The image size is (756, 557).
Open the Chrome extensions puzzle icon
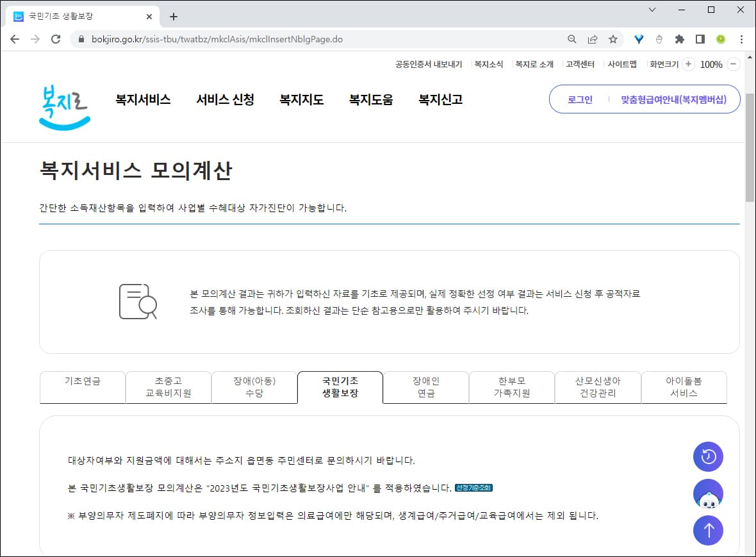pyautogui.click(x=679, y=39)
